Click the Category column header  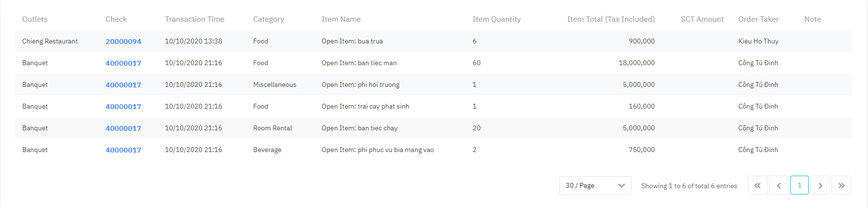[268, 19]
